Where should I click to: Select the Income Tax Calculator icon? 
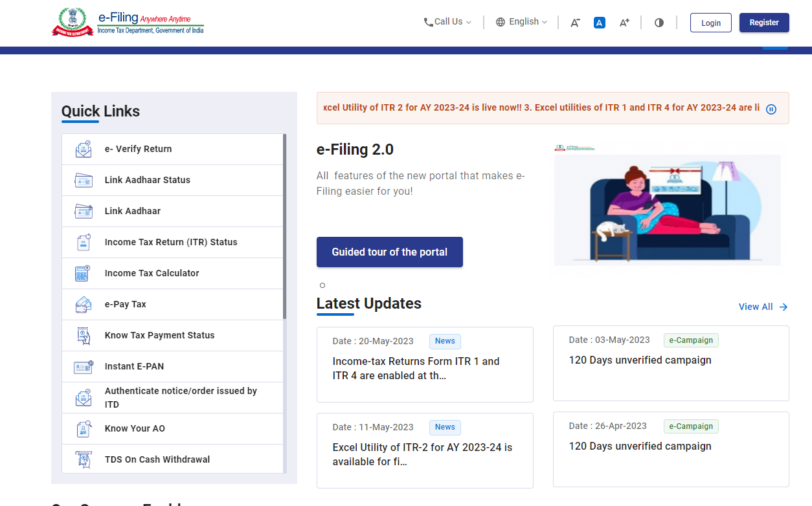pyautogui.click(x=84, y=273)
